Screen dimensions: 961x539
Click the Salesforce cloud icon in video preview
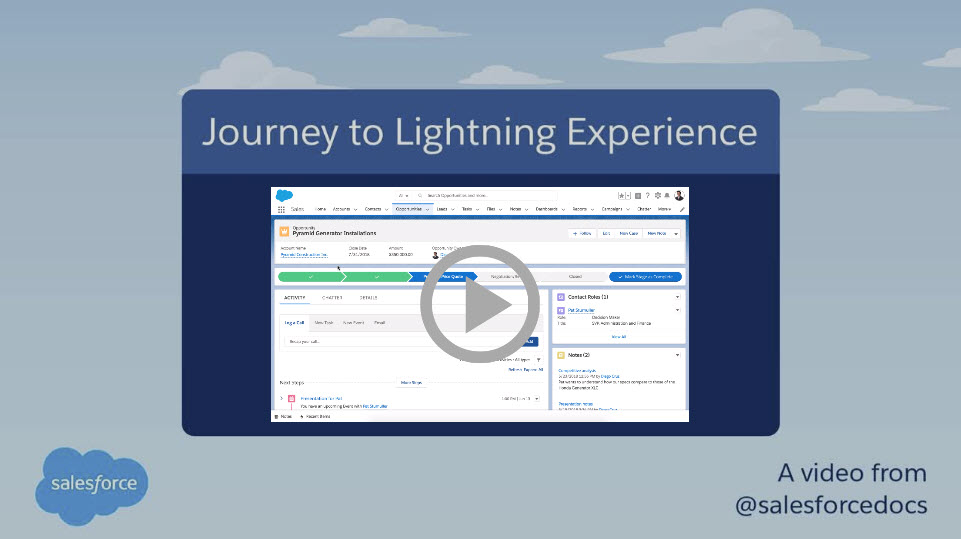(x=284, y=196)
